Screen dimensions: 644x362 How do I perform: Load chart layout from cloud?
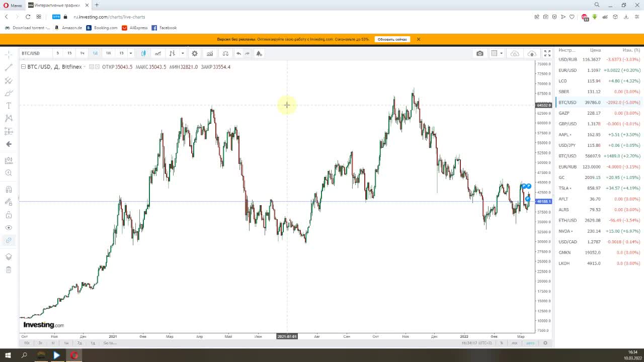[515, 53]
